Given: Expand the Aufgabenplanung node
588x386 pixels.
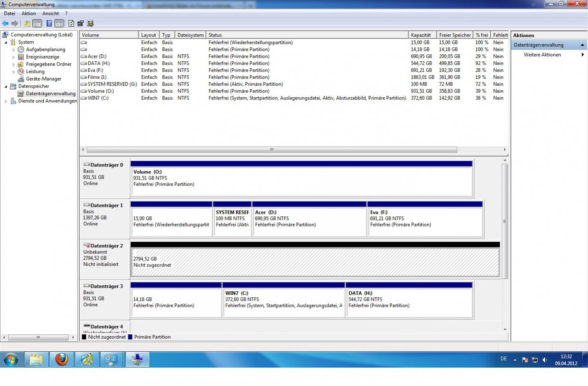Looking at the screenshot, I should [13, 49].
